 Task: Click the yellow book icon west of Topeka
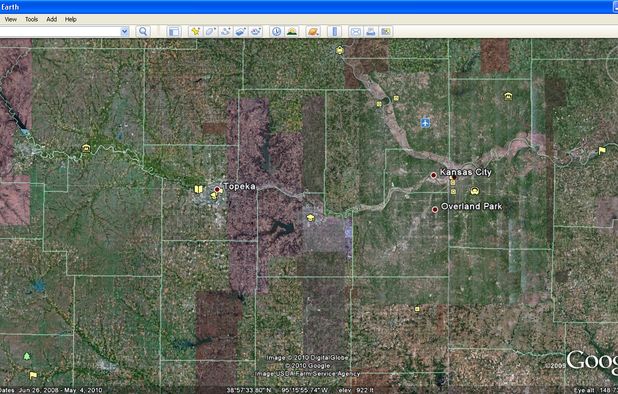[x=198, y=189]
